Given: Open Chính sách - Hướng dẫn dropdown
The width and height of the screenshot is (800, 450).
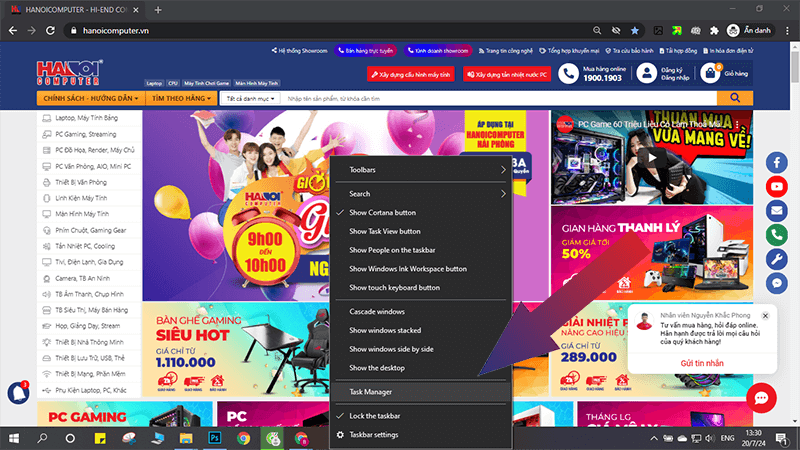Looking at the screenshot, I should tap(91, 98).
